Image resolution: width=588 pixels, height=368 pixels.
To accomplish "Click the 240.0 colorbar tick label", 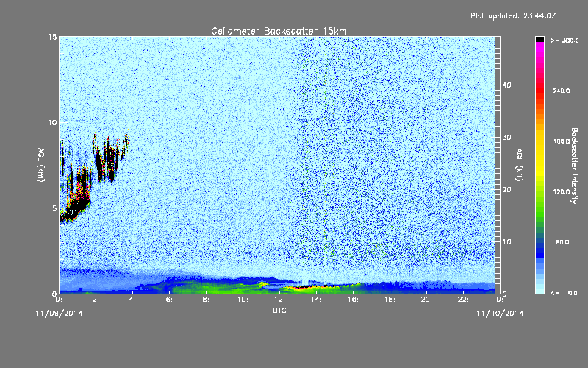I will point(561,91).
